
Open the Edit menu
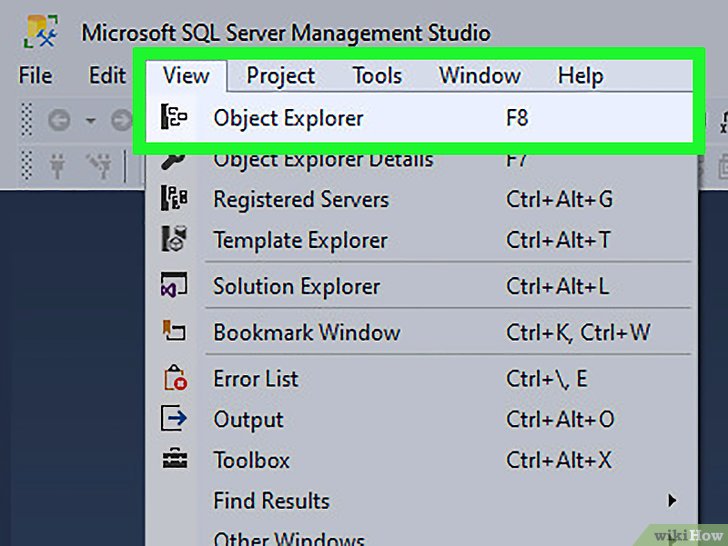click(107, 75)
